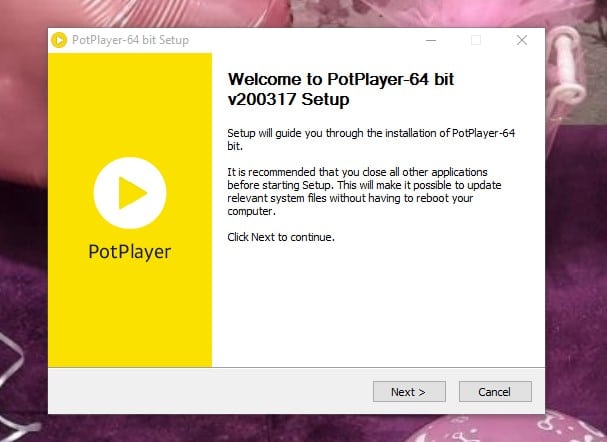Minimize the setup window

431,40
